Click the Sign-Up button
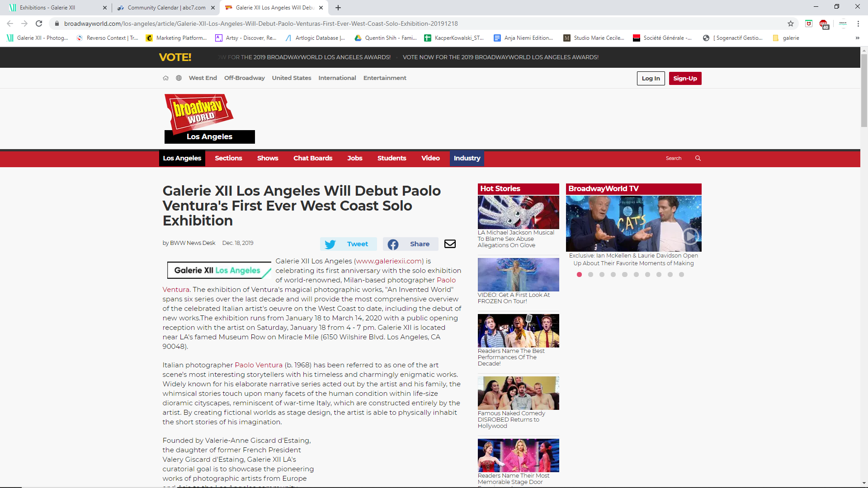The height and width of the screenshot is (488, 868). pos(685,78)
